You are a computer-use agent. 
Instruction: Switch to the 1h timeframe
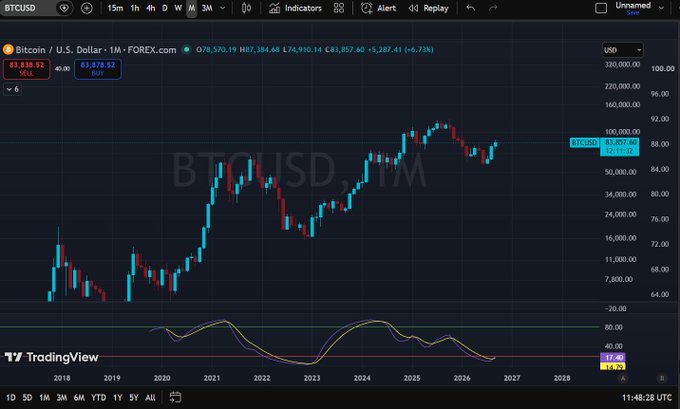[x=135, y=8]
